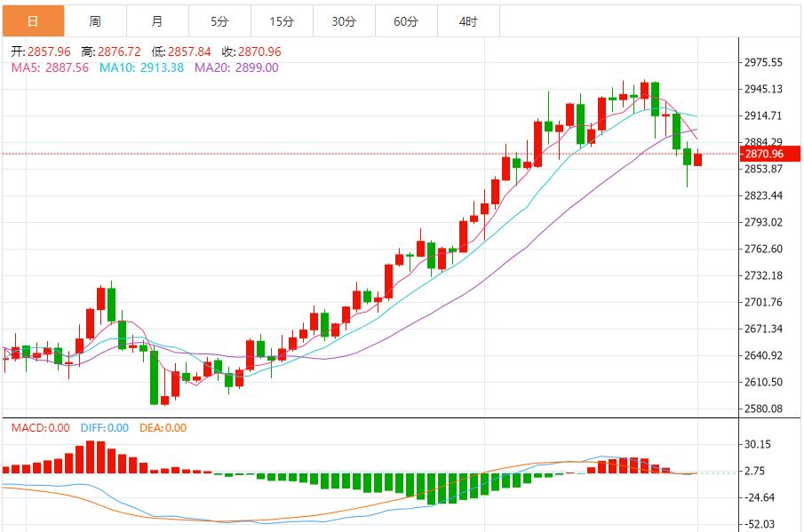This screenshot has height=532, width=804.
Task: Switch to the 5分 interval tab
Action: (x=219, y=21)
